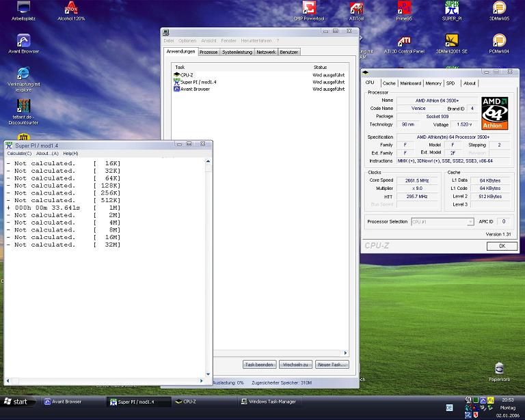Click the Code Name value Venice
525x420 pixels.
pyautogui.click(x=418, y=109)
